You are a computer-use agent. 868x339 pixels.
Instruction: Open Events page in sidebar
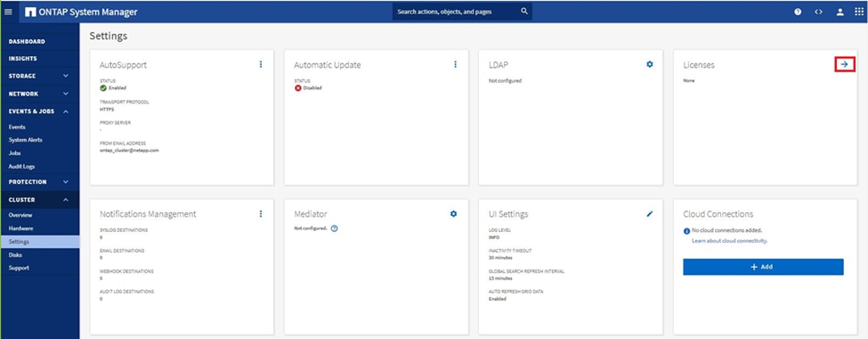pos(17,127)
